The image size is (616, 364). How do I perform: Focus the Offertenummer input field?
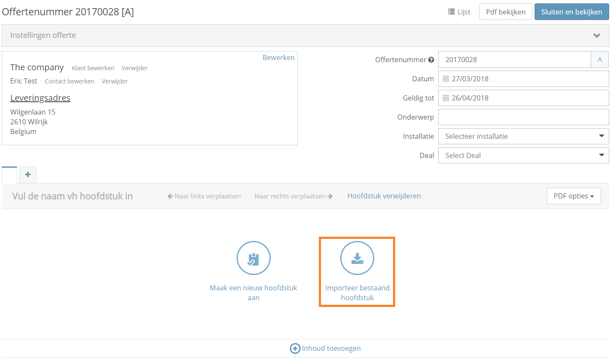click(x=515, y=60)
